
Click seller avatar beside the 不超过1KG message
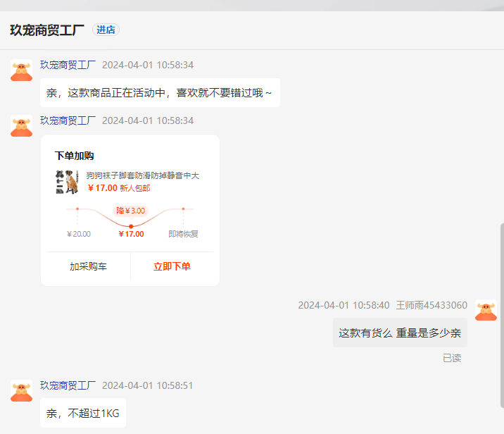[22, 391]
